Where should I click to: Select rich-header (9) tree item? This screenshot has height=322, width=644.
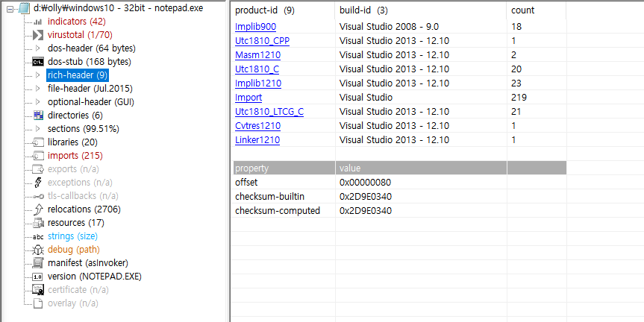(78, 75)
